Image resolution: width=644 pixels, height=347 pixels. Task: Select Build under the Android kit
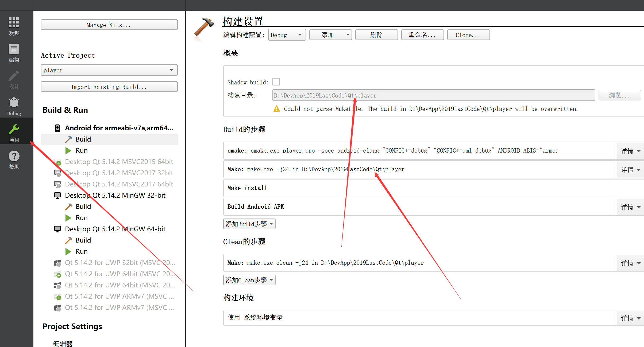coord(83,139)
